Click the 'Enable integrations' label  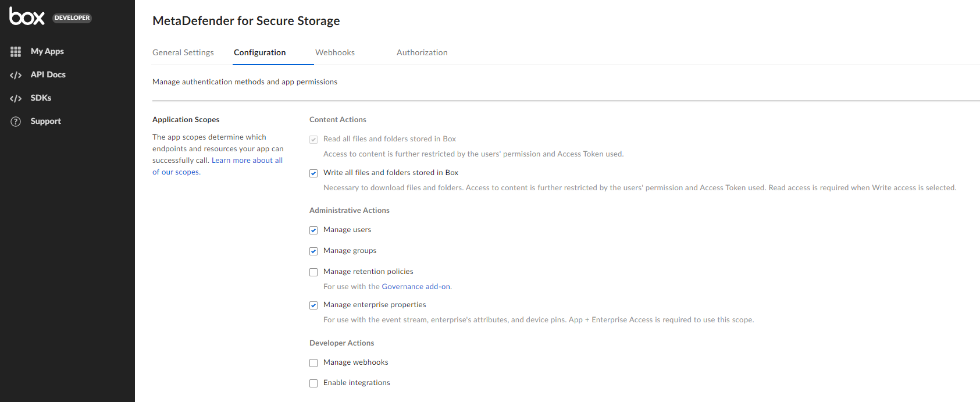(357, 382)
